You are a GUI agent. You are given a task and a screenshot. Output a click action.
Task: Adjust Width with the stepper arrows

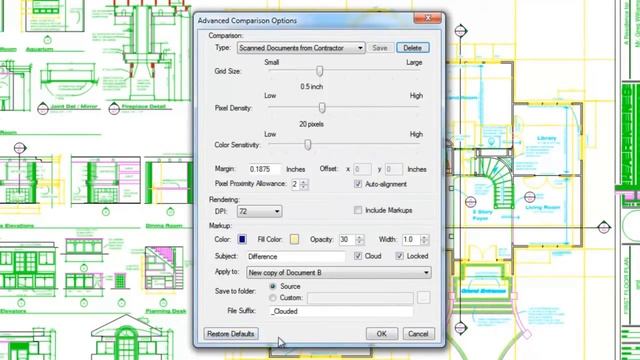tap(424, 240)
